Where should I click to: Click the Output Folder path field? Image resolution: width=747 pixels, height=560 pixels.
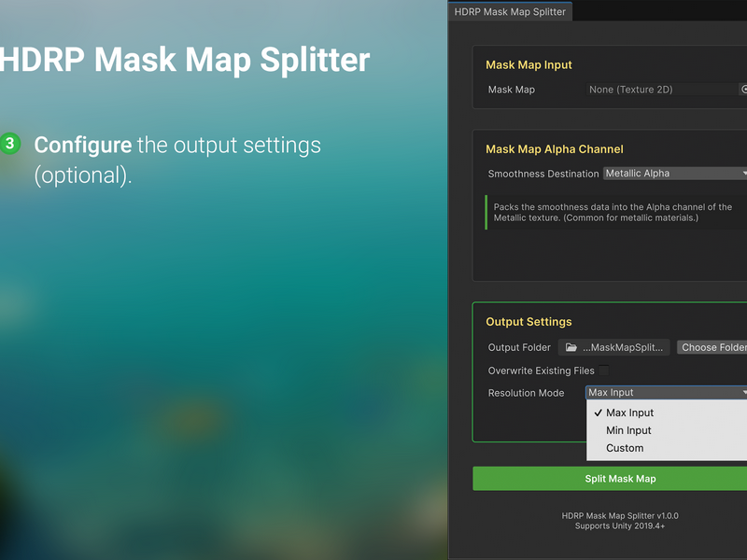pyautogui.click(x=614, y=347)
